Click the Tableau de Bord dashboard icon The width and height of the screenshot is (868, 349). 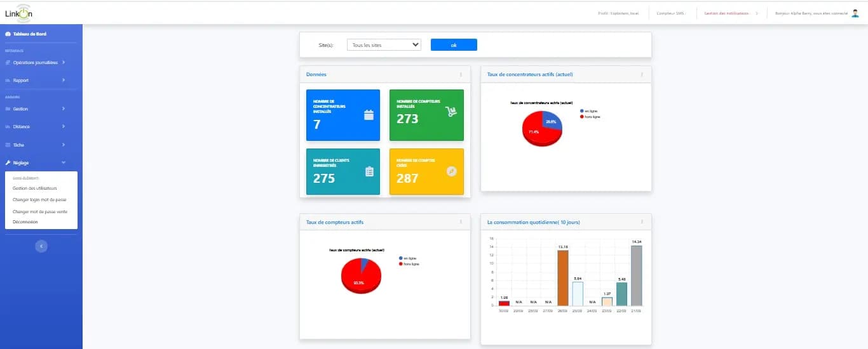pos(8,34)
